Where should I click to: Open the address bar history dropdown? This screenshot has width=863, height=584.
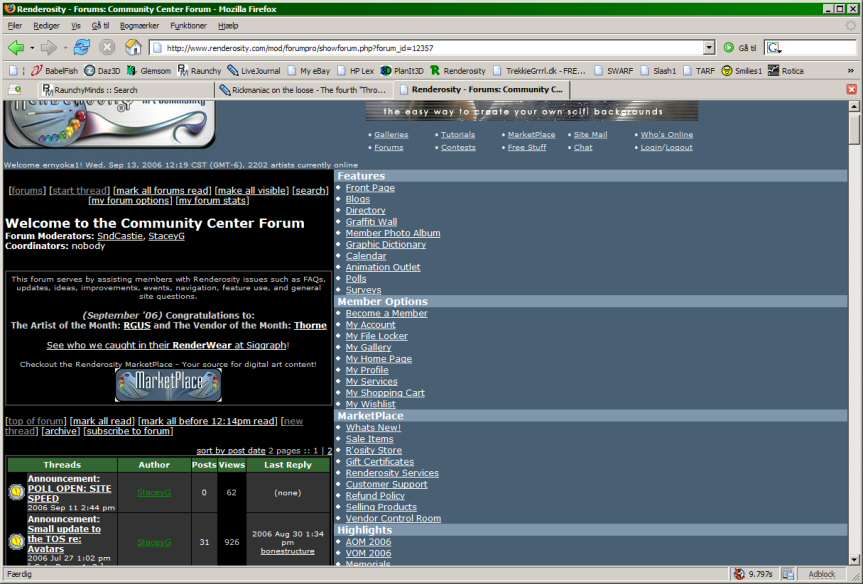(709, 48)
